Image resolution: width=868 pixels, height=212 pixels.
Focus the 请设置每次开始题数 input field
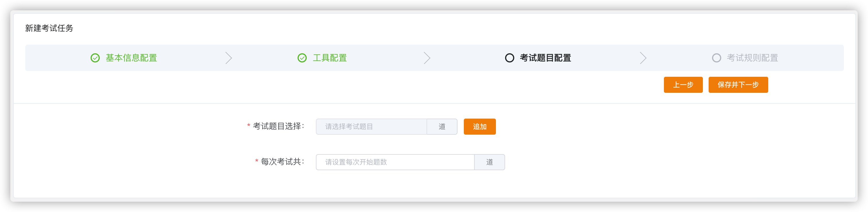click(x=395, y=162)
